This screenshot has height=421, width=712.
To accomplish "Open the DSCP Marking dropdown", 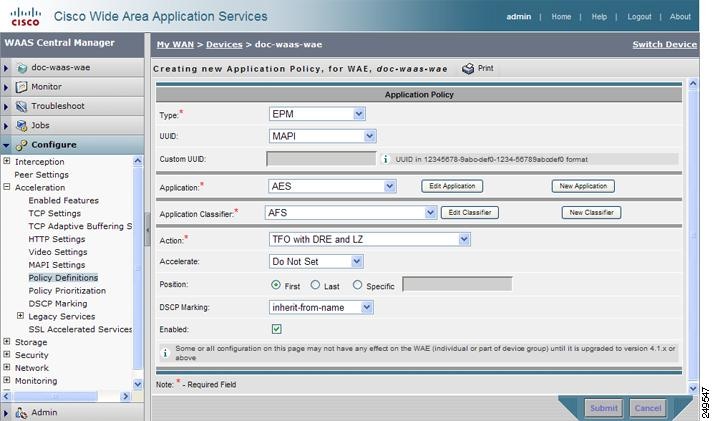I will (x=321, y=307).
